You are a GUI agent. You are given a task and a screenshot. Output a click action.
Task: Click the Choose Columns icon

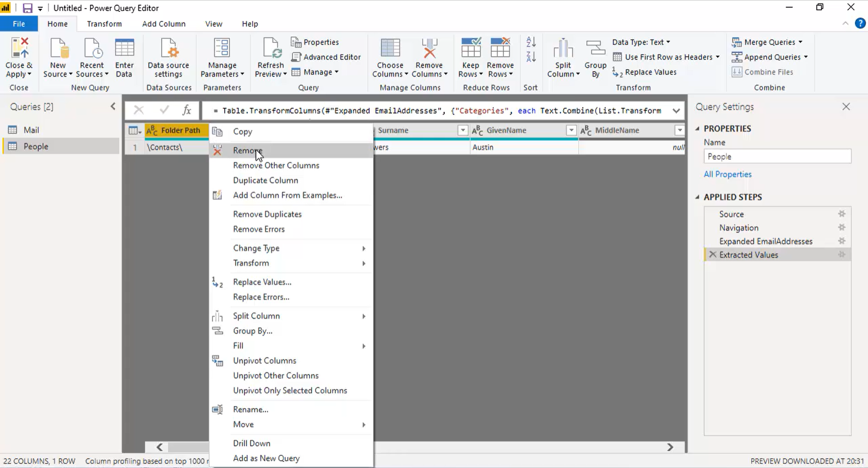(390, 48)
